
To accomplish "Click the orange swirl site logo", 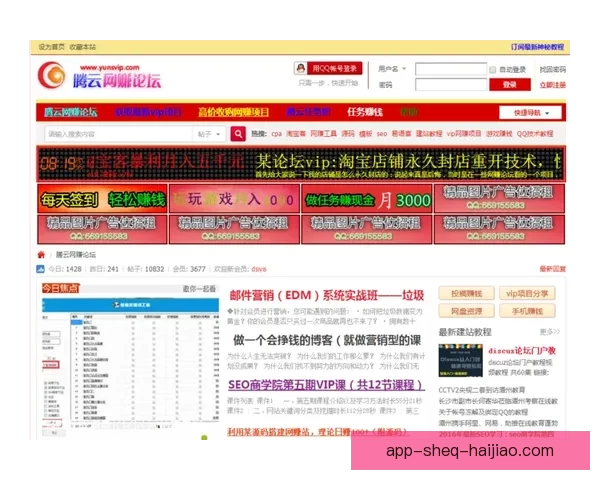I will [52, 75].
